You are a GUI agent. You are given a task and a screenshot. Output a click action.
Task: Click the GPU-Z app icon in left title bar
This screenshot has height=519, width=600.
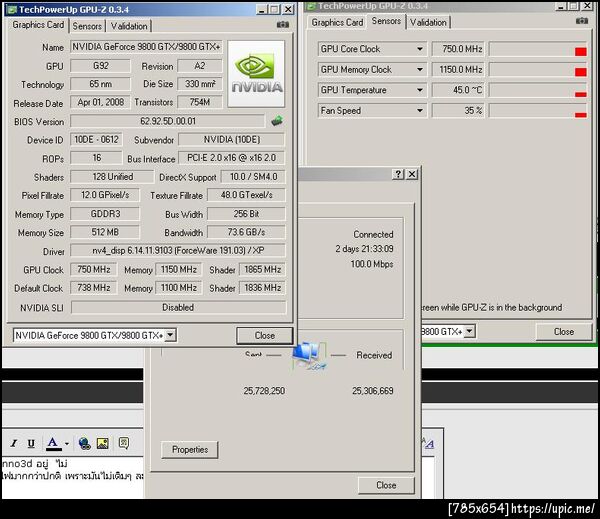click(x=12, y=9)
